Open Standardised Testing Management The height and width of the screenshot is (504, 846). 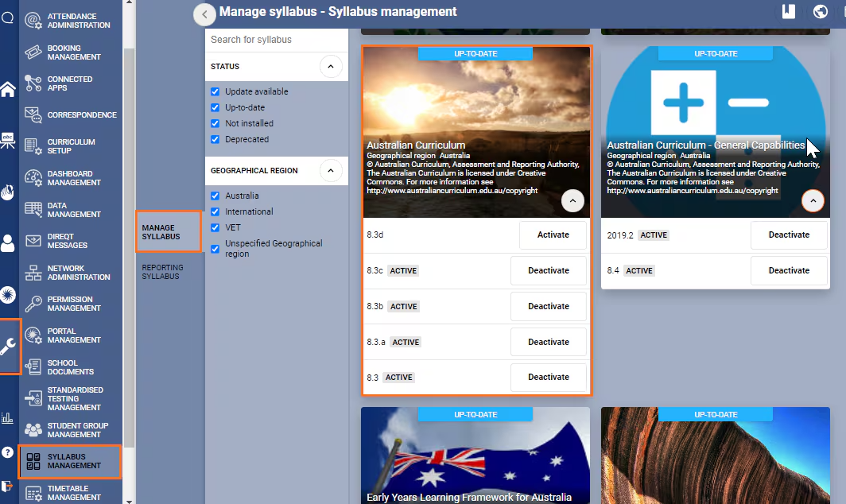click(71, 399)
